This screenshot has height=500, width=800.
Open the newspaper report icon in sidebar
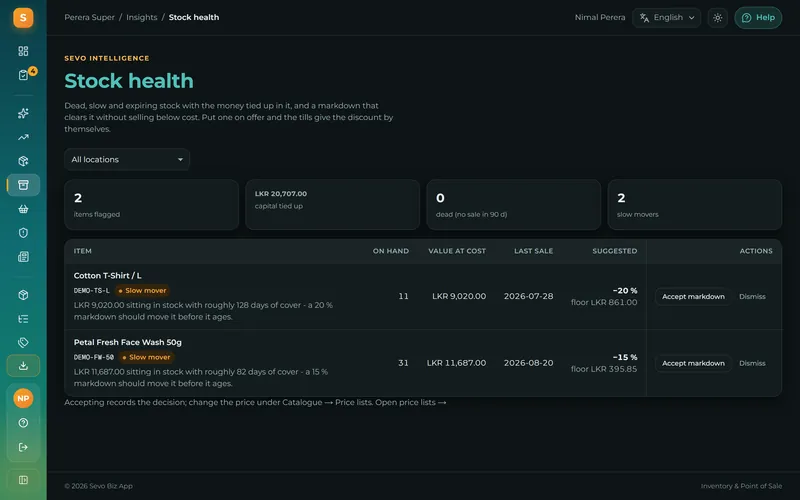point(23,257)
